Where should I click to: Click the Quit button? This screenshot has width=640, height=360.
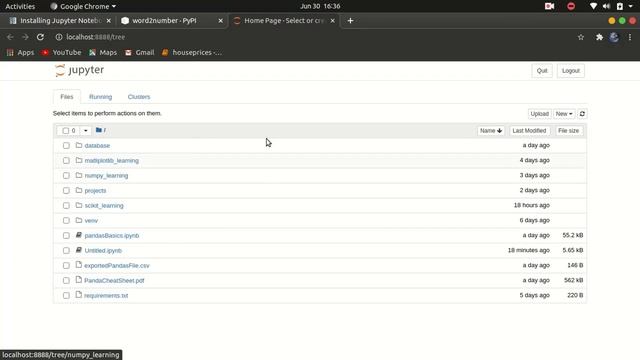(542, 71)
